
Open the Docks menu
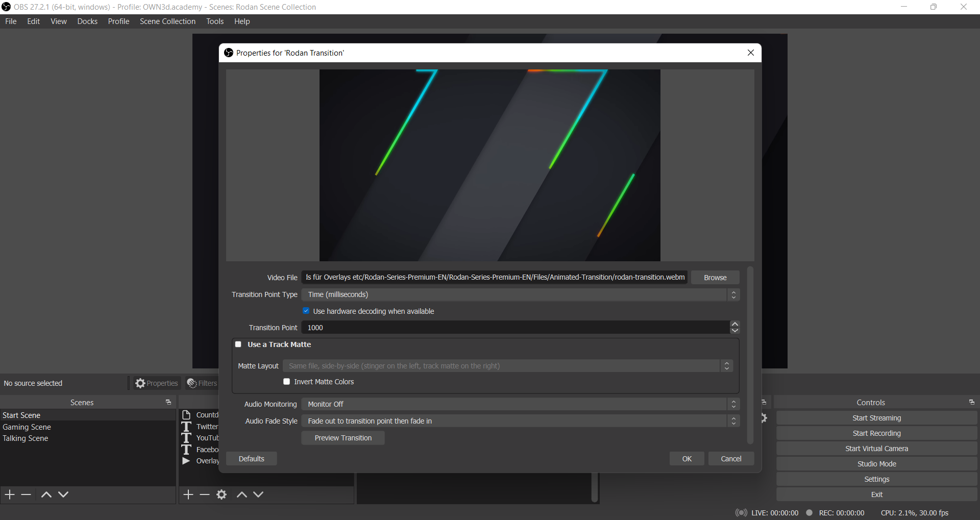[87, 21]
